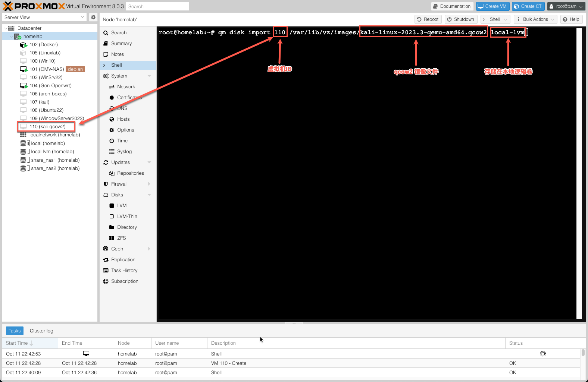Viewport: 588px width, 382px height.
Task: Click the Summary book icon
Action: pyautogui.click(x=106, y=44)
